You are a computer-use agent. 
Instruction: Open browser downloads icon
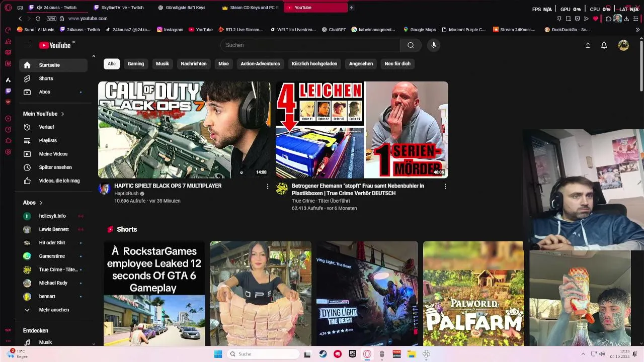[x=626, y=19]
